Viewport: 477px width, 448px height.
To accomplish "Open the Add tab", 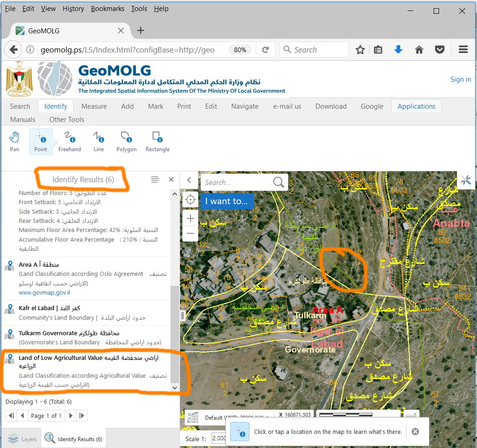I will (127, 106).
